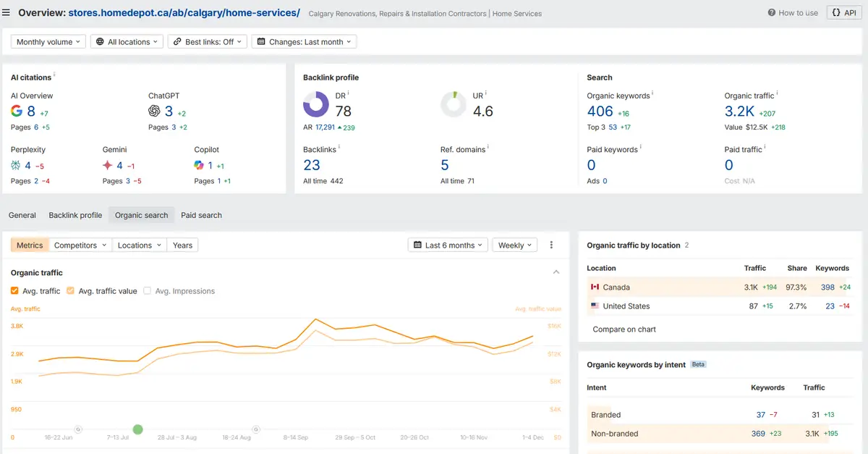Image resolution: width=868 pixels, height=454 pixels.
Task: Click the Gemini Pages 3 value
Action: pos(128,181)
